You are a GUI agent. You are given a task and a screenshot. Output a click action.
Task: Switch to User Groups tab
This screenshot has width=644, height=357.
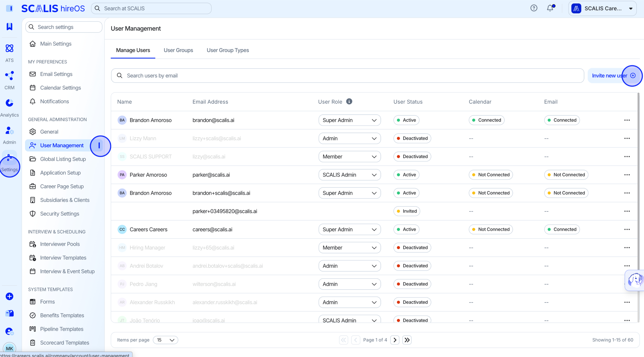178,50
